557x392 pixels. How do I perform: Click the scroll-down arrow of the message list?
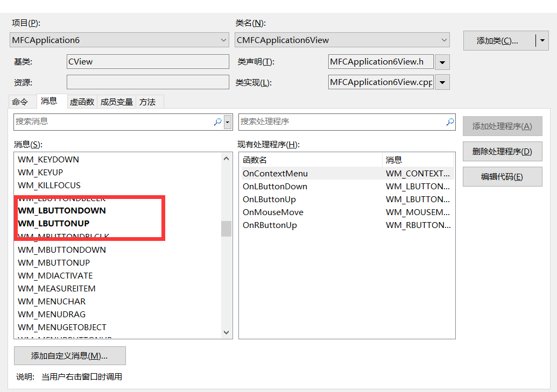tap(227, 332)
